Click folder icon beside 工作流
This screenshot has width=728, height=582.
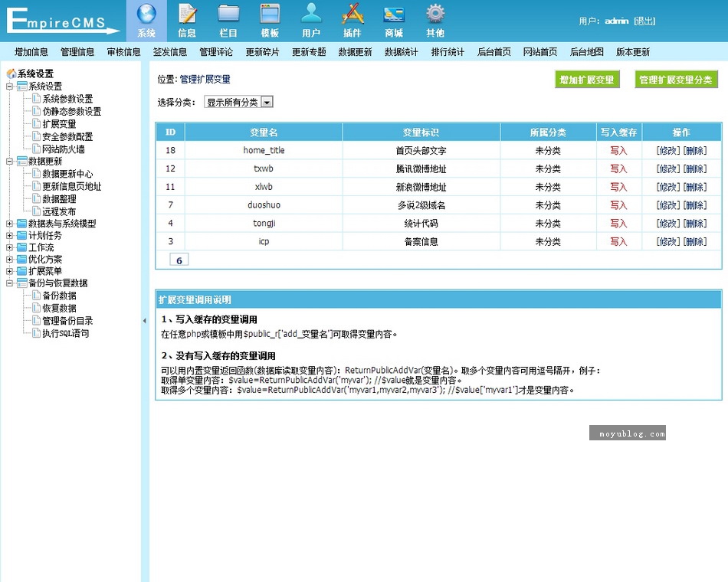tap(21, 247)
